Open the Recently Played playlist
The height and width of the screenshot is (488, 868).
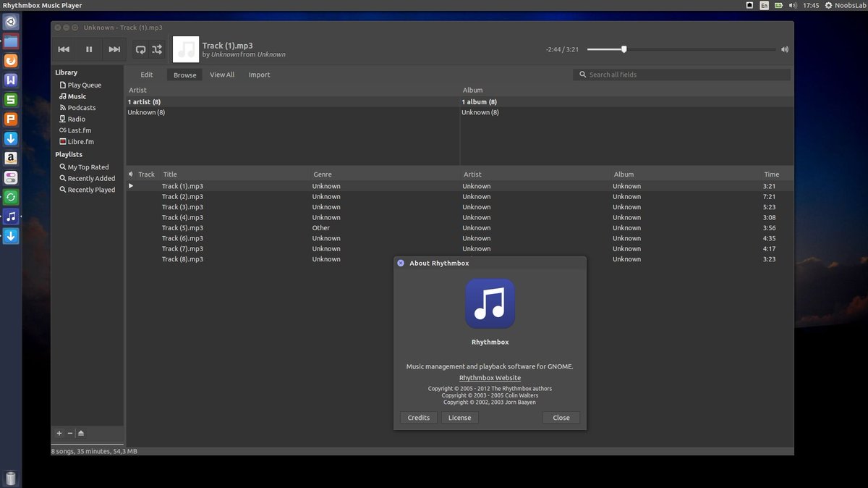88,190
